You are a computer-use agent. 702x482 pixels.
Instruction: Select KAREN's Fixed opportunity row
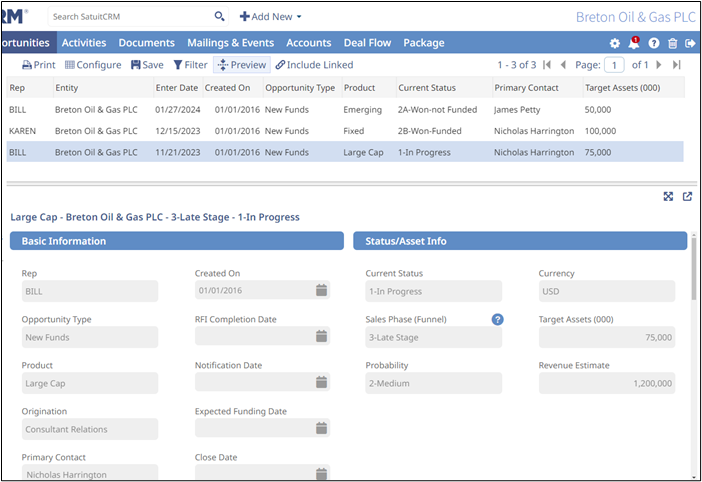(345, 131)
